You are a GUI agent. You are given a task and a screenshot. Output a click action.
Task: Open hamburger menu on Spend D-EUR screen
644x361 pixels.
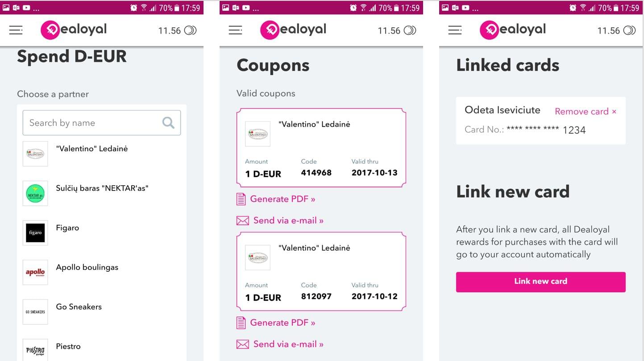coord(16,30)
